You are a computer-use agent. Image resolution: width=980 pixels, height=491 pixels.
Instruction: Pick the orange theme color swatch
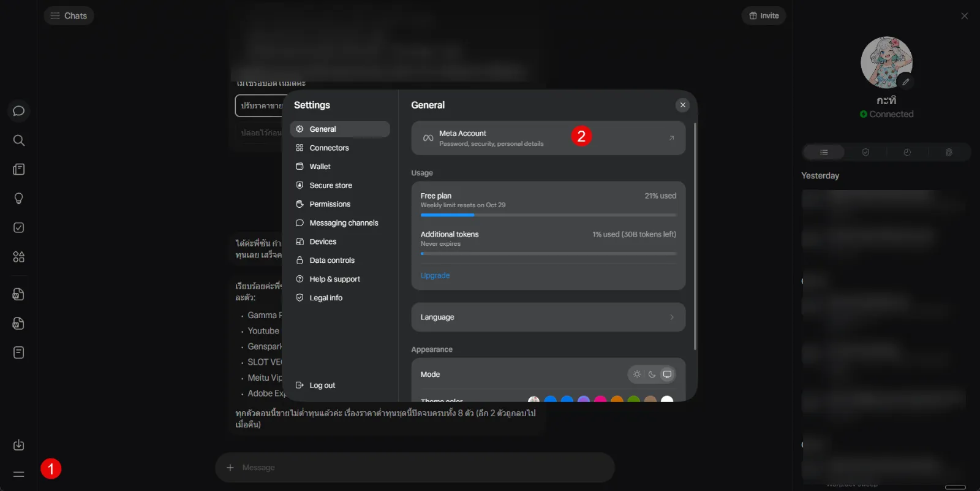(x=617, y=400)
